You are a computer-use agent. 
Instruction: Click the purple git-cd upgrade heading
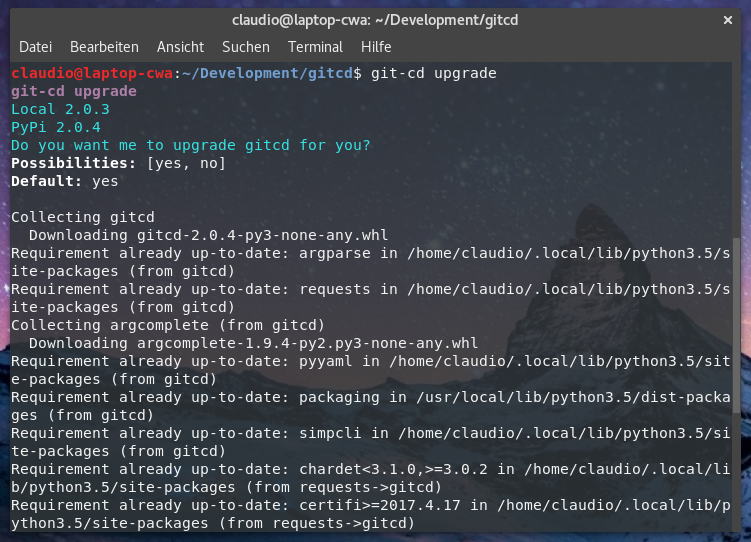coord(74,91)
